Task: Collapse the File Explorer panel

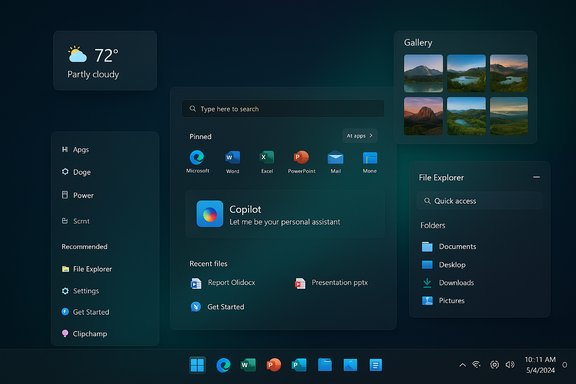Action: click(536, 177)
